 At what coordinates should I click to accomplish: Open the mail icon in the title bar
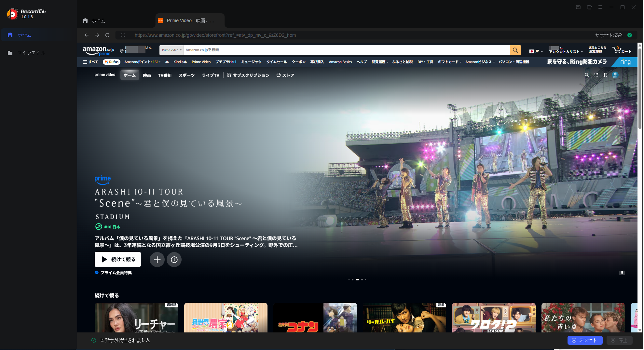click(578, 7)
